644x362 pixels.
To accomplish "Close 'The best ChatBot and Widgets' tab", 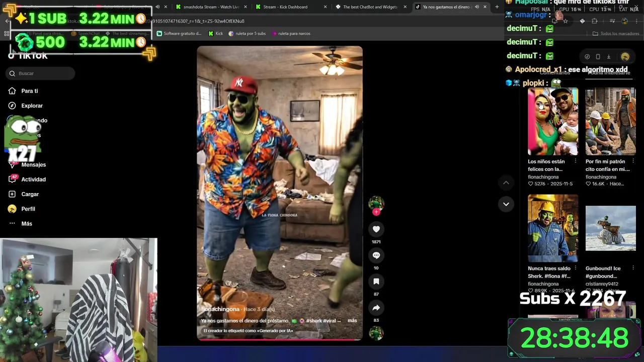I will [405, 7].
